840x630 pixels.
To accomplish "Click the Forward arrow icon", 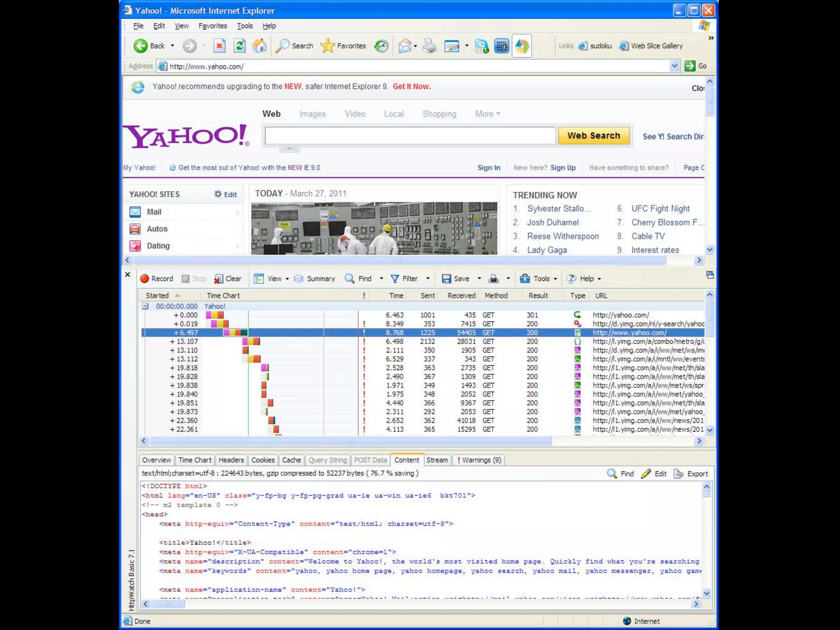I will pos(189,46).
